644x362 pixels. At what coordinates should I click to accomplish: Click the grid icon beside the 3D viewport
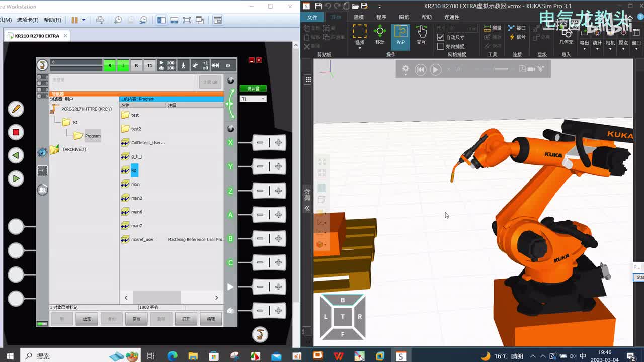(308, 79)
